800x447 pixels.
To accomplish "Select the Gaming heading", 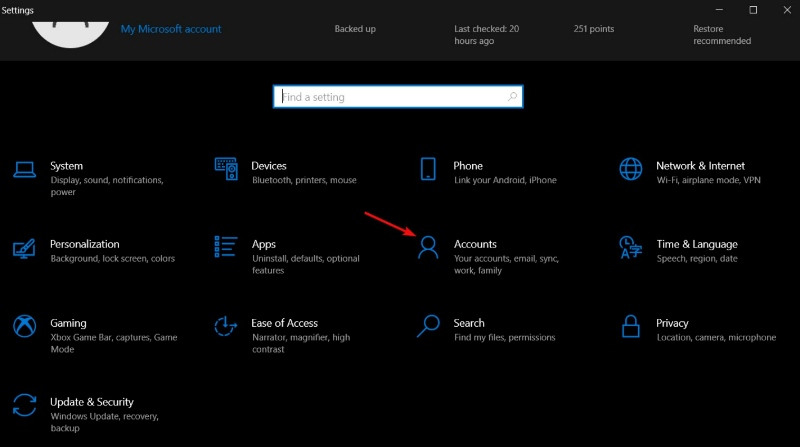I will point(68,323).
